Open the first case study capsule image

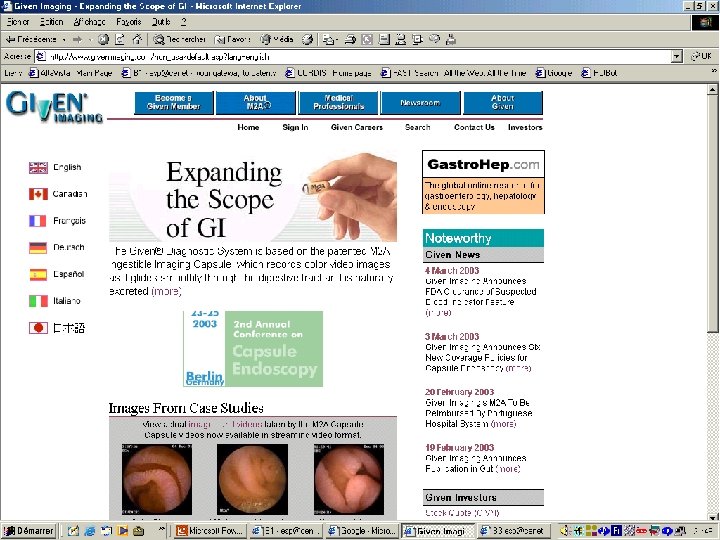click(x=157, y=479)
